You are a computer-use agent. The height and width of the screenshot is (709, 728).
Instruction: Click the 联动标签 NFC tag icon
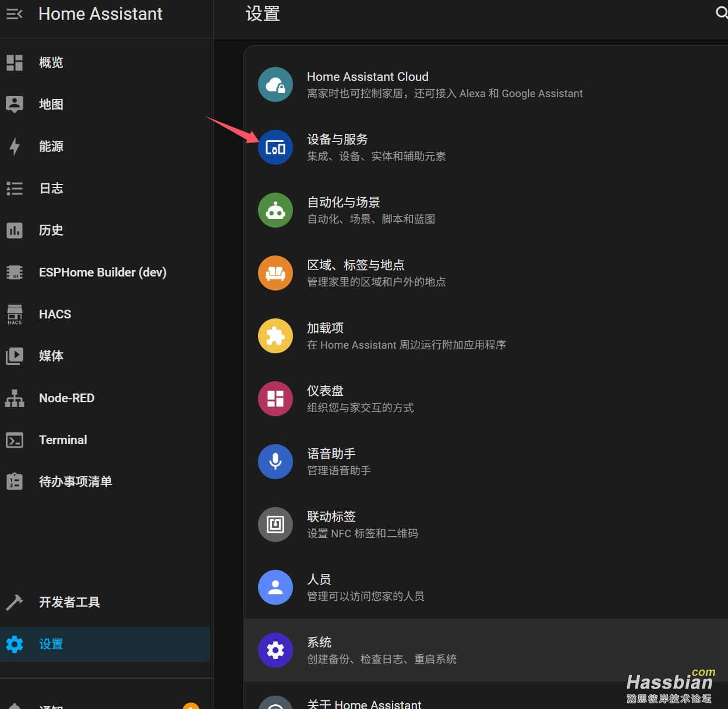275,524
